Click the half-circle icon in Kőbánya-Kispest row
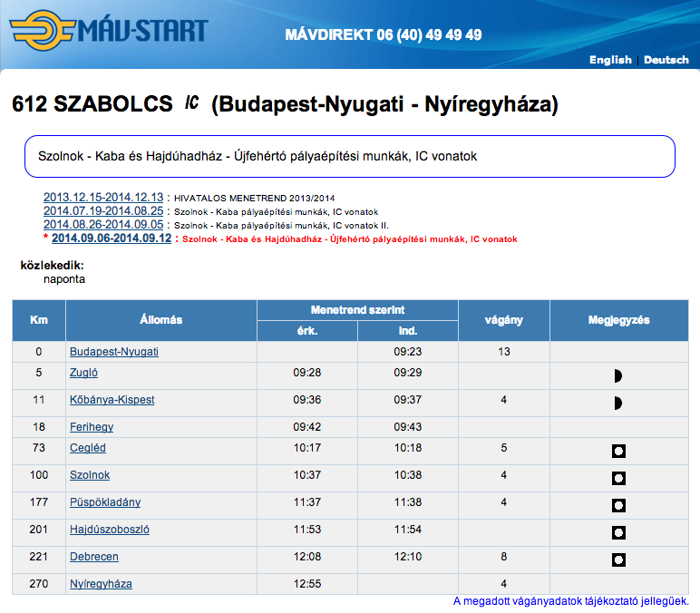This screenshot has height=613, width=700. click(x=618, y=404)
